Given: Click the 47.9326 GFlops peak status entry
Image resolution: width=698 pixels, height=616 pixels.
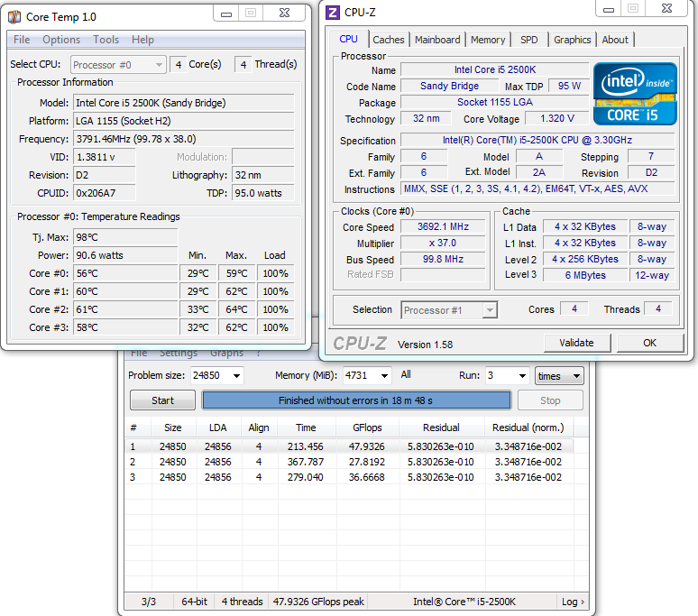Looking at the screenshot, I should click(x=318, y=602).
